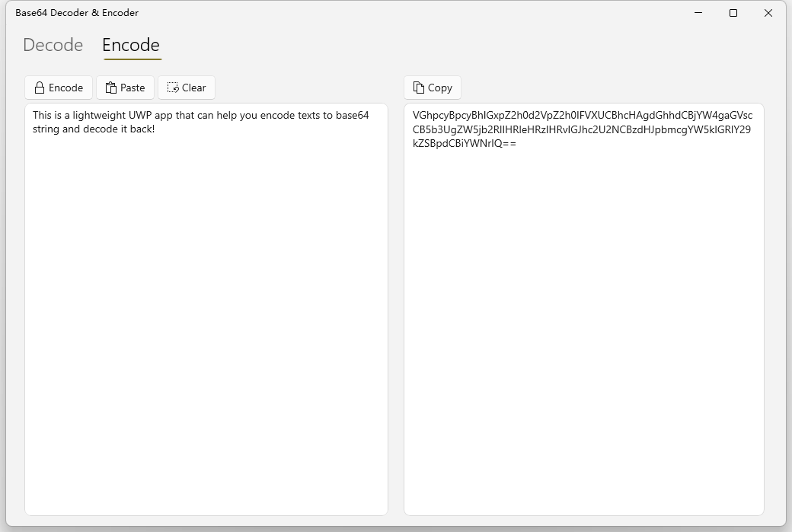Close the Base64 Decoder & Encoder window
This screenshot has width=792, height=532.
click(x=768, y=13)
